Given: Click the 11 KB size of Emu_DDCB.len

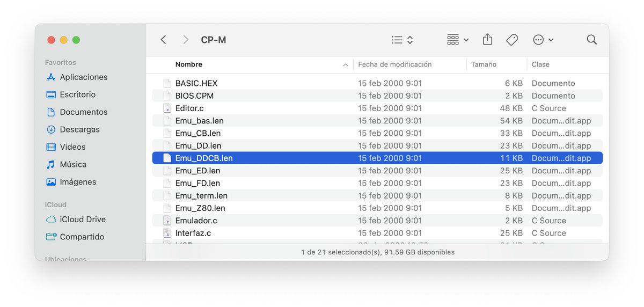Looking at the screenshot, I should coord(512,158).
